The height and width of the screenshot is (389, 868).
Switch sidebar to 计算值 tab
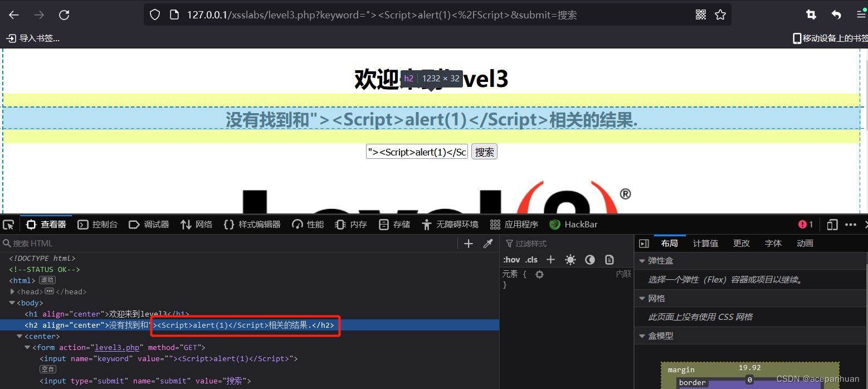click(x=705, y=244)
